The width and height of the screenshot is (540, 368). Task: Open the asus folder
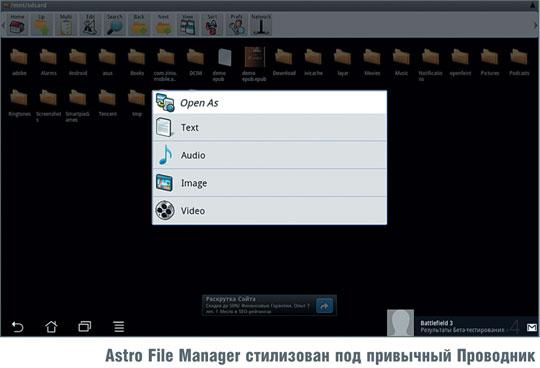point(107,62)
